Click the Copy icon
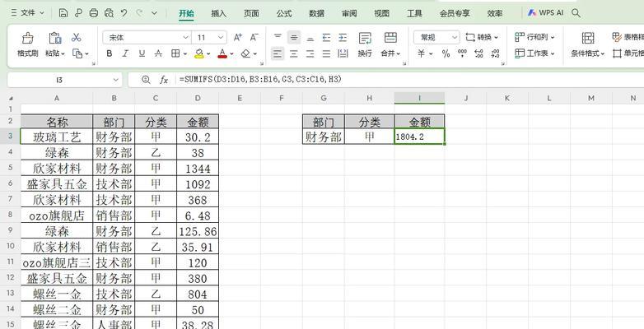Screen dimensions: 644x329 pyautogui.click(x=77, y=53)
